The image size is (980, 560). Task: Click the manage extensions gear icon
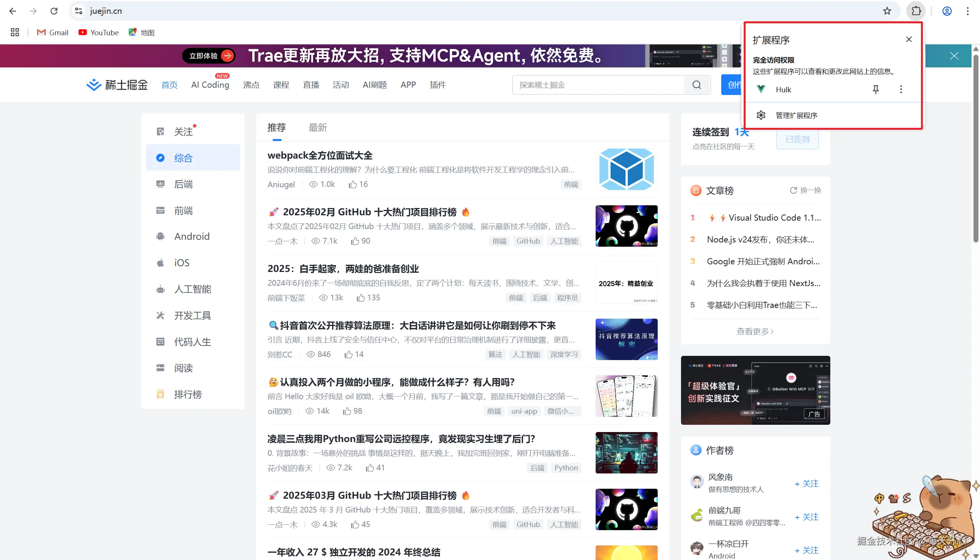[761, 115]
